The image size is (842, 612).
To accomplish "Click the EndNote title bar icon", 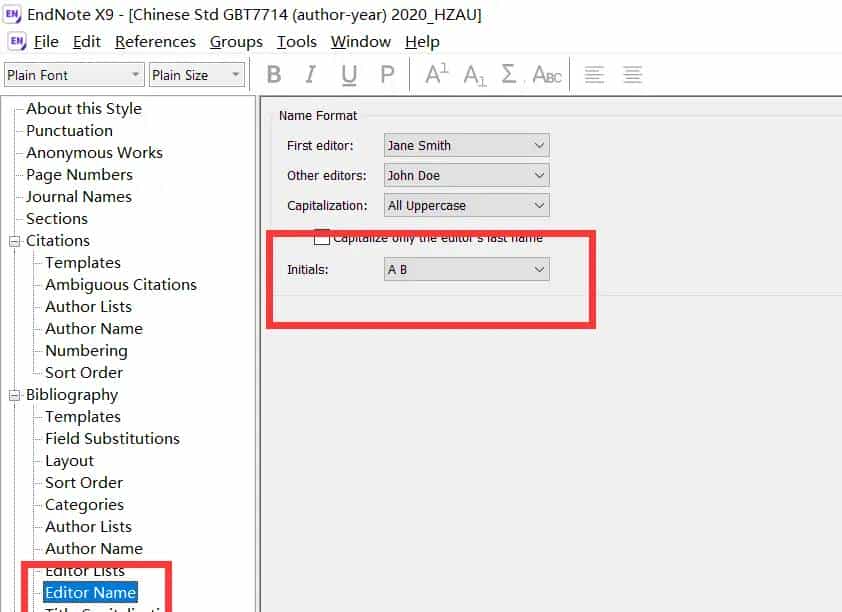I will tap(12, 14).
